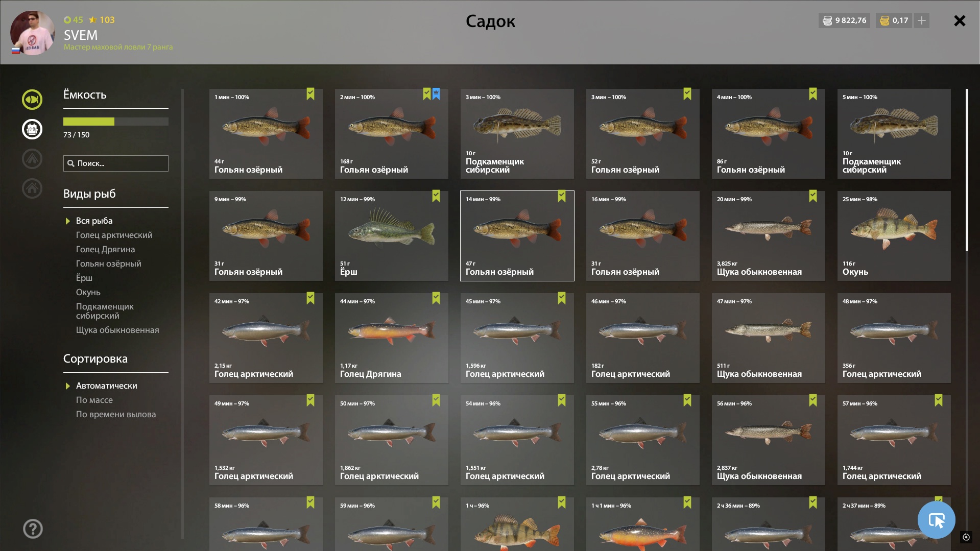This screenshot has width=980, height=551.
Task: Select Вся рыба fish type filter
Action: pyautogui.click(x=94, y=221)
